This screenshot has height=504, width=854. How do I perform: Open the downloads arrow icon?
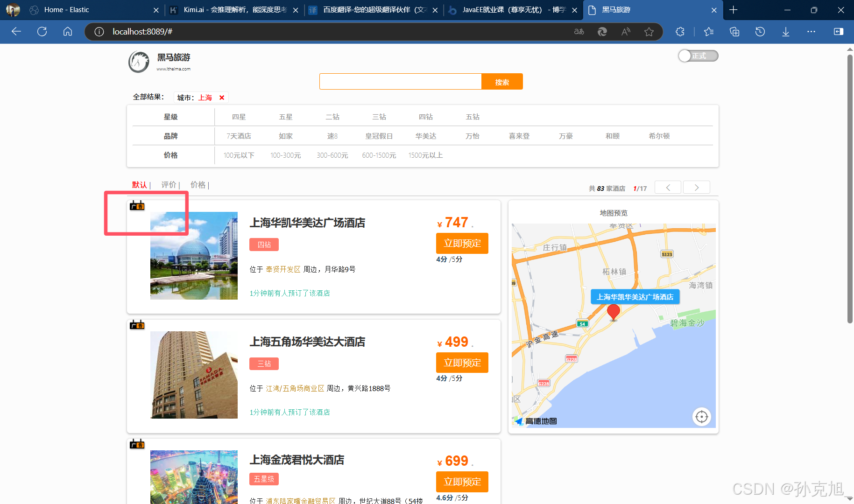[786, 31]
